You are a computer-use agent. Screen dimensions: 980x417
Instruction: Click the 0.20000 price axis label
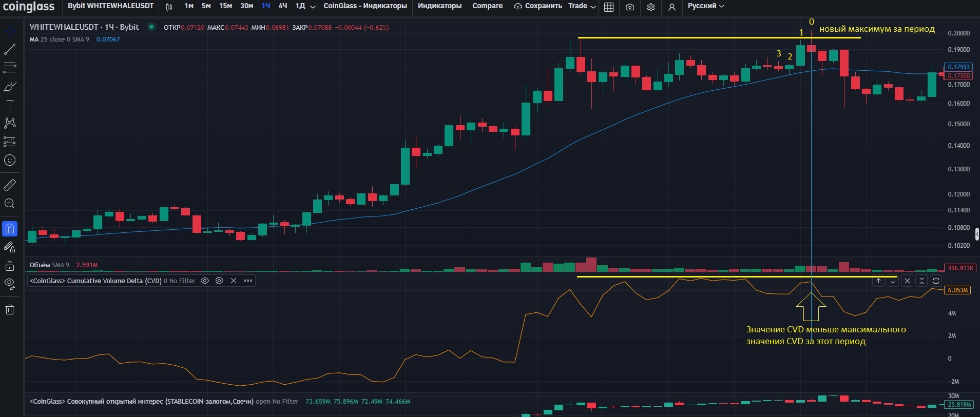pyautogui.click(x=958, y=33)
